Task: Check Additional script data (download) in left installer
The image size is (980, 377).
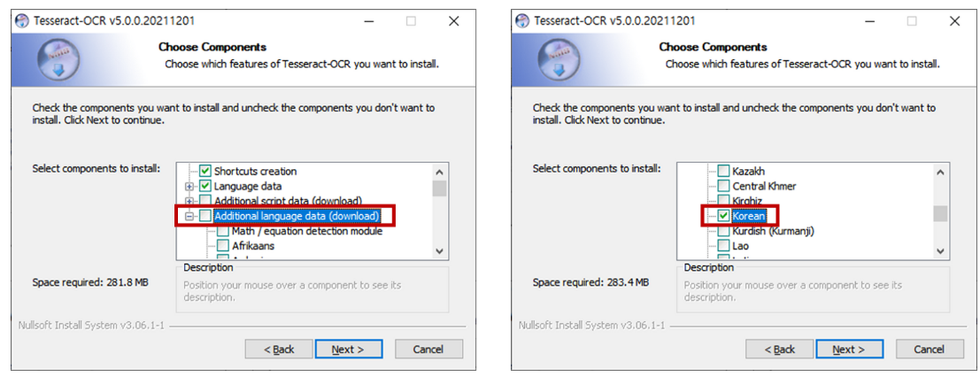Action: [x=205, y=201]
